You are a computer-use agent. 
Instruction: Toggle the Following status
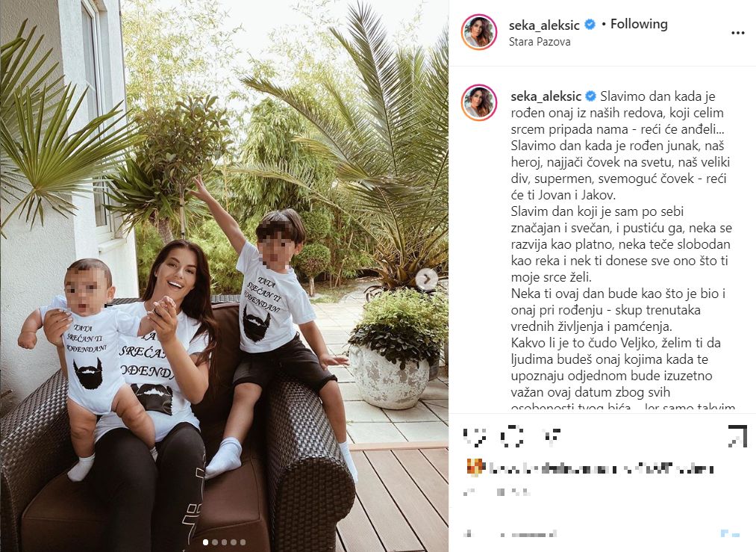point(639,24)
